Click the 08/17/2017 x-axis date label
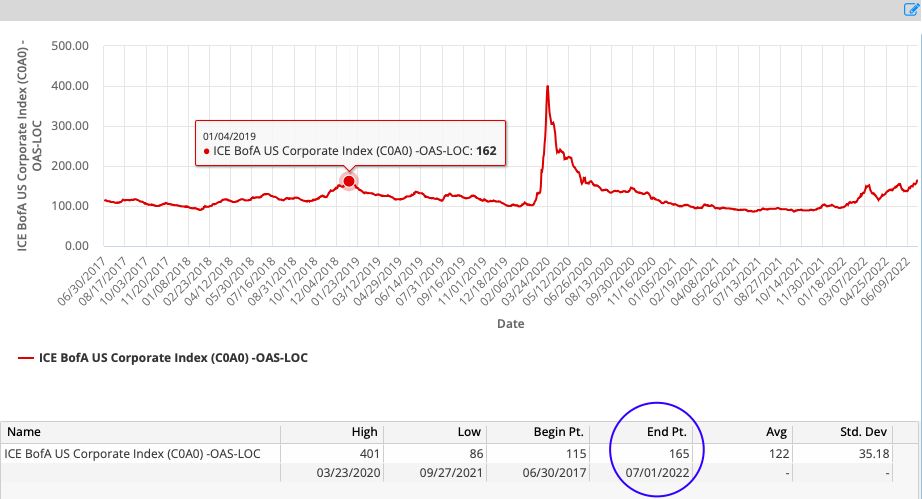This screenshot has width=922, height=499. tap(103, 280)
